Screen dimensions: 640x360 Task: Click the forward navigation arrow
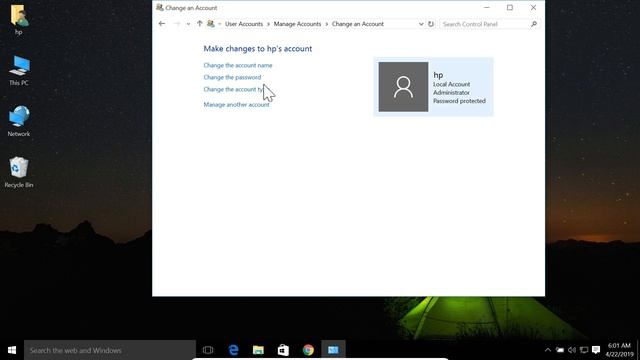177,24
